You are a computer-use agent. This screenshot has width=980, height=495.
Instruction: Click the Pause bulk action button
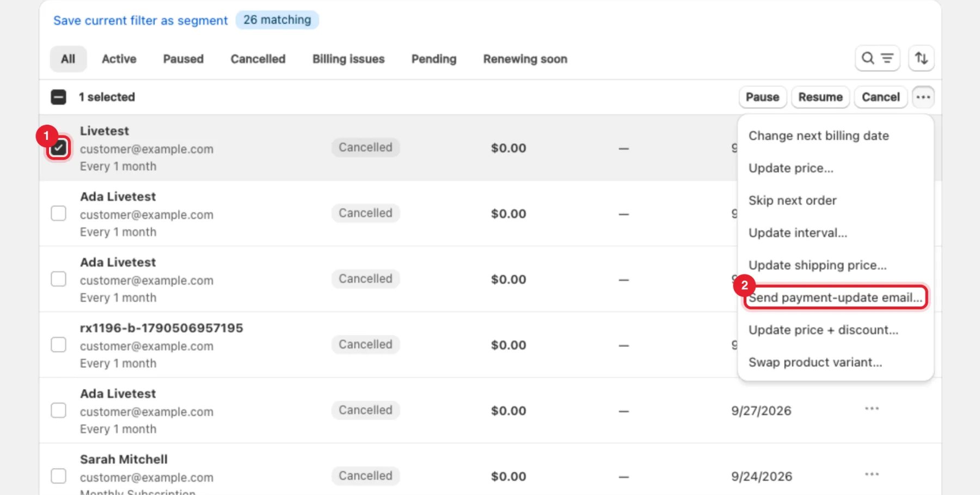click(762, 97)
